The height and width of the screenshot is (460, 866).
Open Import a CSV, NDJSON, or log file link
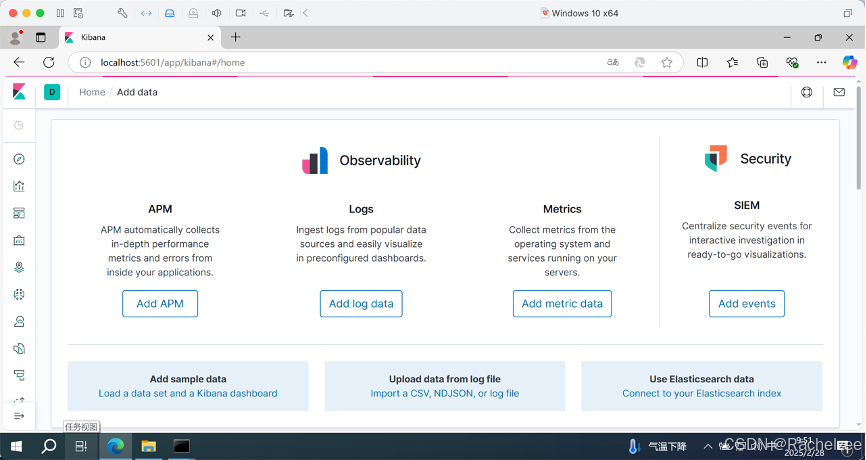[445, 393]
